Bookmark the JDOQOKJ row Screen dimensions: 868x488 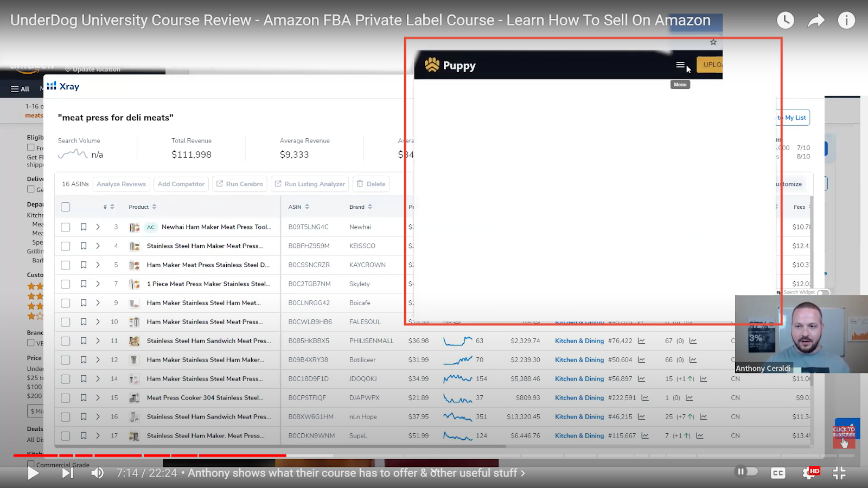point(84,379)
